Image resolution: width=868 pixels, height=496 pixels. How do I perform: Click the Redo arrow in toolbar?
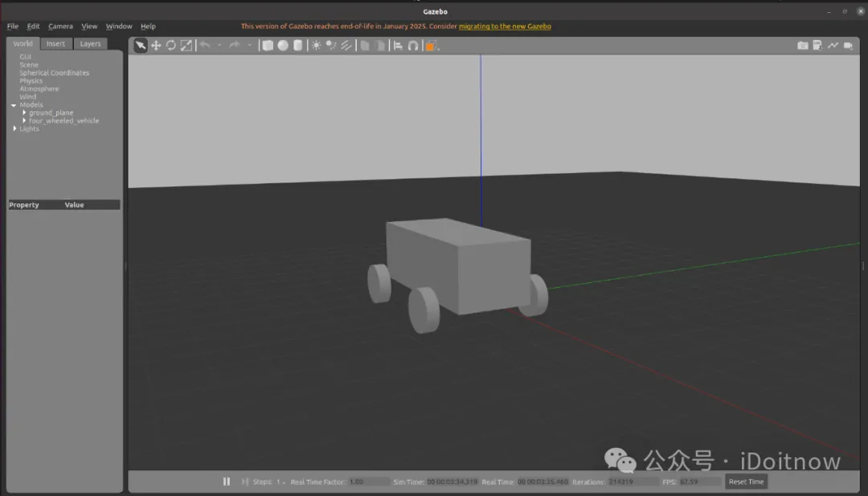(234, 45)
